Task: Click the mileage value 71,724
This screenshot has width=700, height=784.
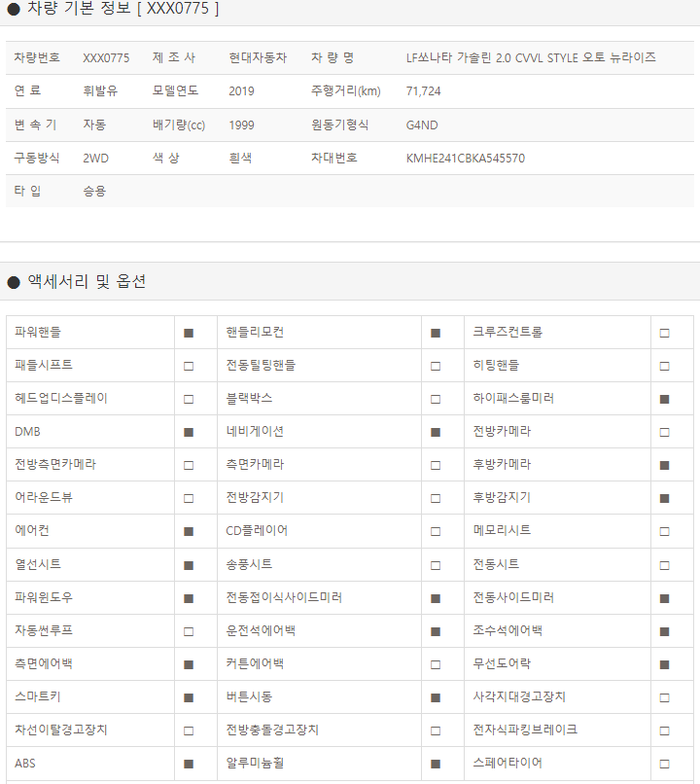Action: click(x=423, y=91)
